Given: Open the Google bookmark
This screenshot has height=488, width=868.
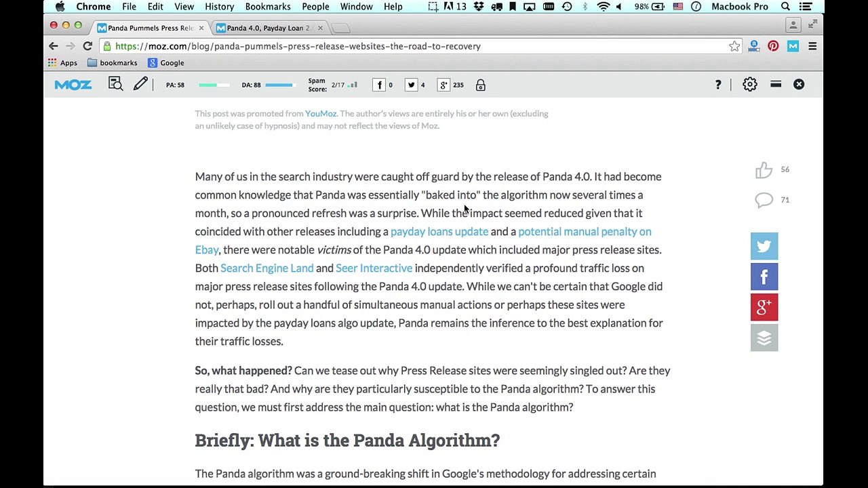Looking at the screenshot, I should point(166,62).
